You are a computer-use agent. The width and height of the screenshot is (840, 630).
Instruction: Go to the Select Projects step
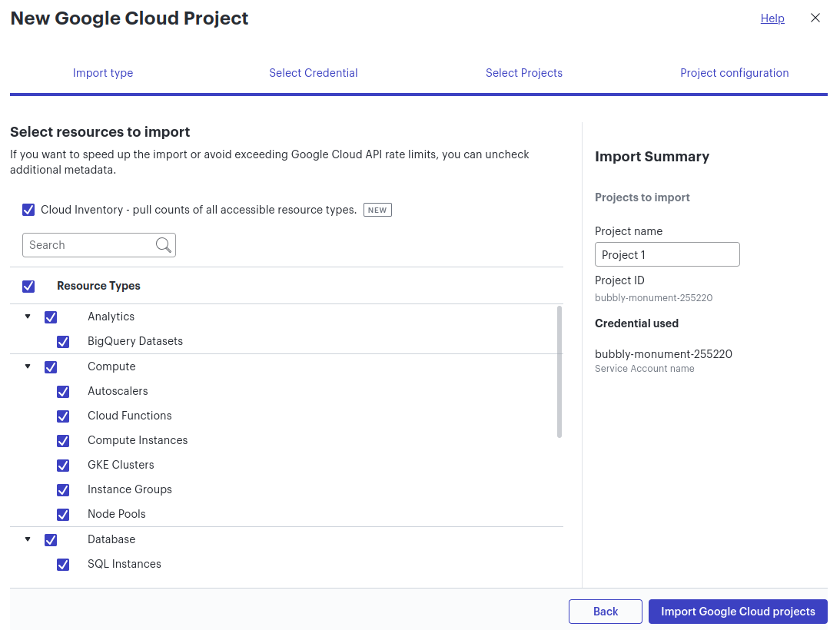click(524, 73)
